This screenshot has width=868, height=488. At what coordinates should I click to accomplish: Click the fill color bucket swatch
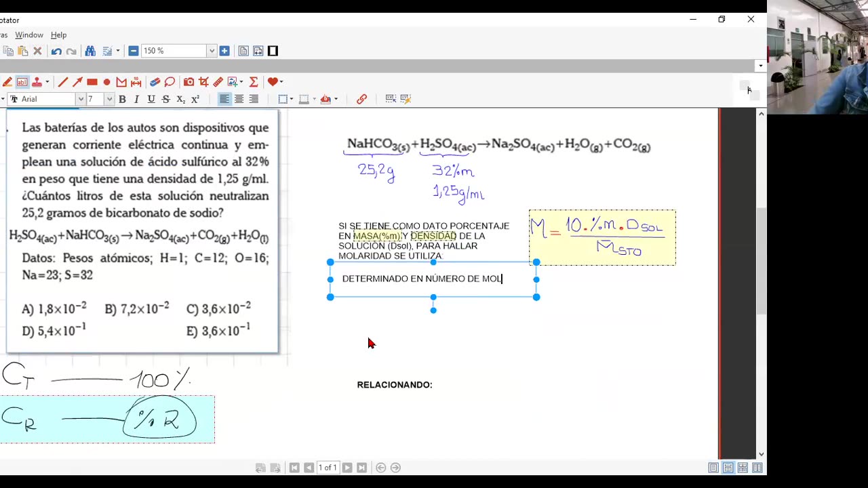[325, 99]
